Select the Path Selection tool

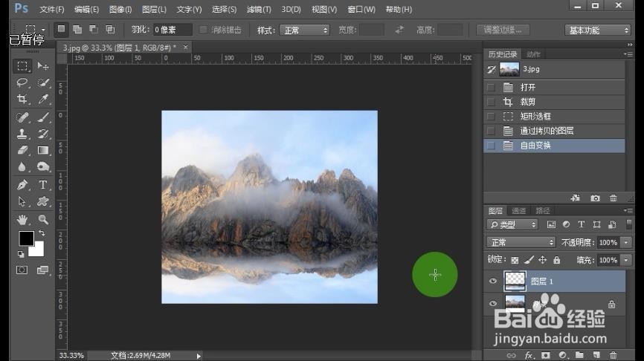pos(22,201)
